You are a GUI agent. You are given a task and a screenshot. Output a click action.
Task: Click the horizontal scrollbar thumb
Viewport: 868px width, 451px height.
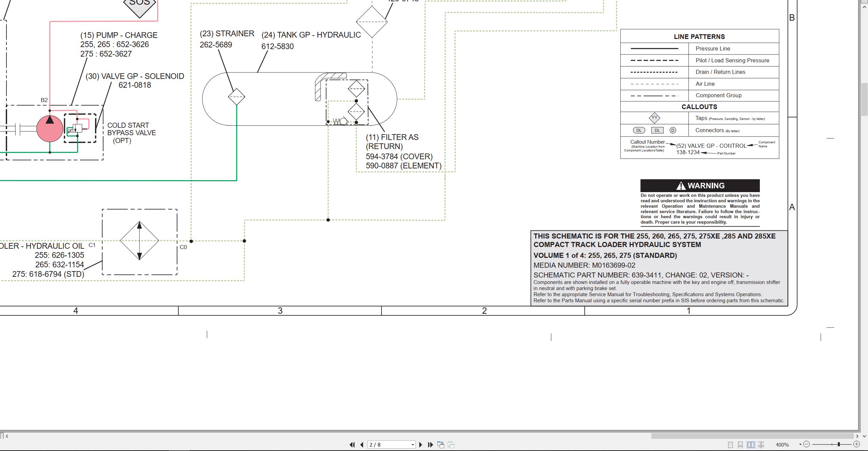[x=752, y=436]
